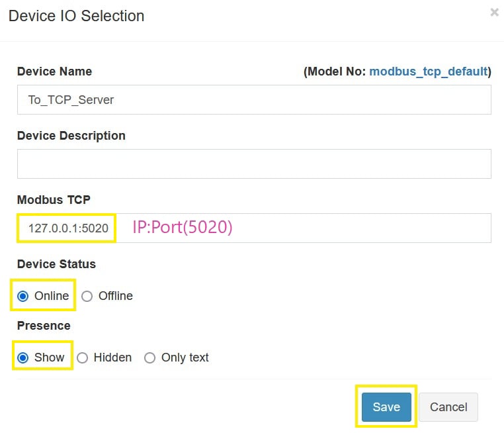Save the device settings
This screenshot has width=504, height=433.
(386, 407)
